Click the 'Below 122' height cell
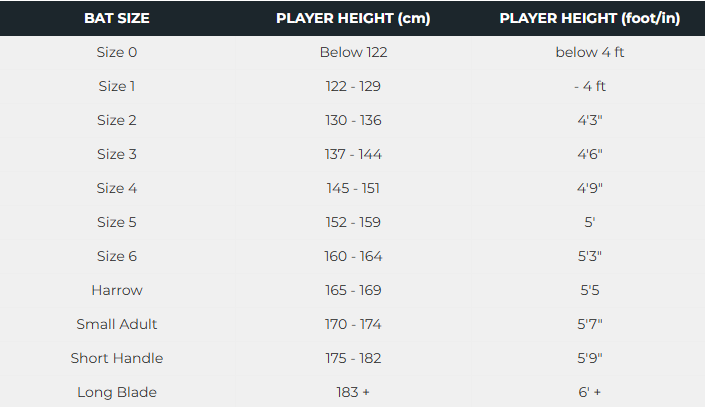705x407 pixels. (x=353, y=52)
